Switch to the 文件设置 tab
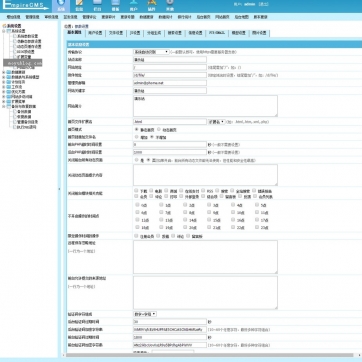Screen dimensions: 362x362 tap(116, 33)
